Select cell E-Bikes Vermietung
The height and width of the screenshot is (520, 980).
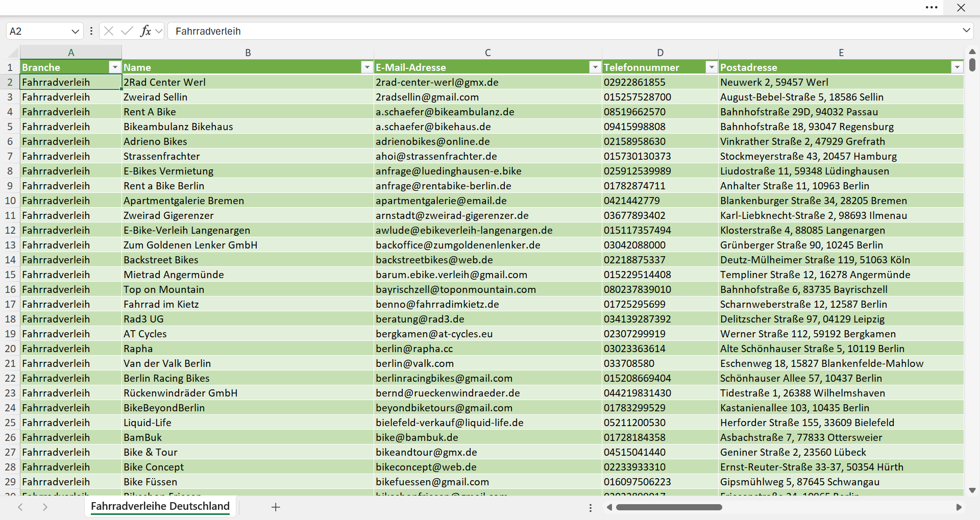coord(248,171)
